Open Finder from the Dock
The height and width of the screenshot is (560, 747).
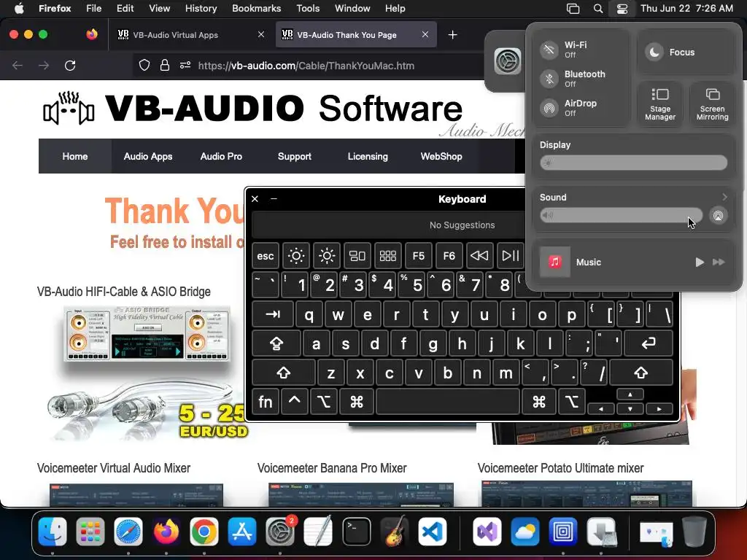pyautogui.click(x=53, y=532)
